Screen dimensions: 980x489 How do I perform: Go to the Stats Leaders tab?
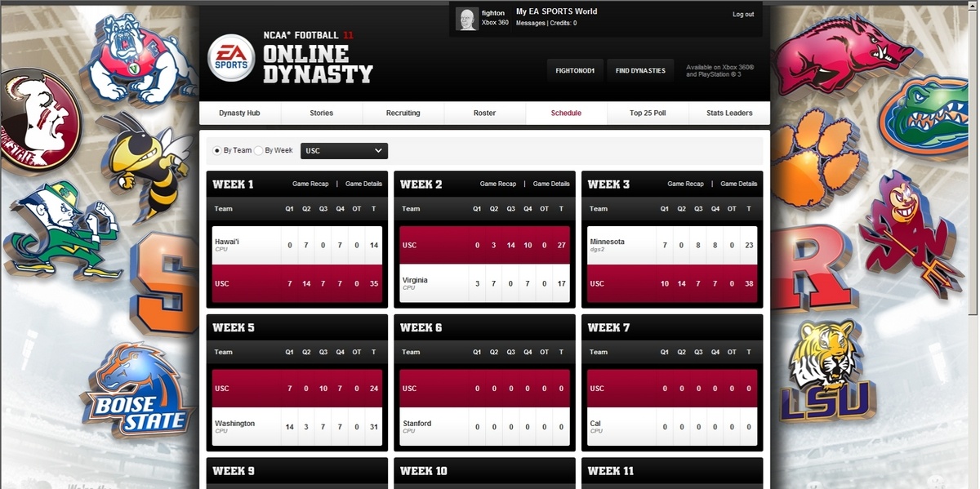coord(728,113)
